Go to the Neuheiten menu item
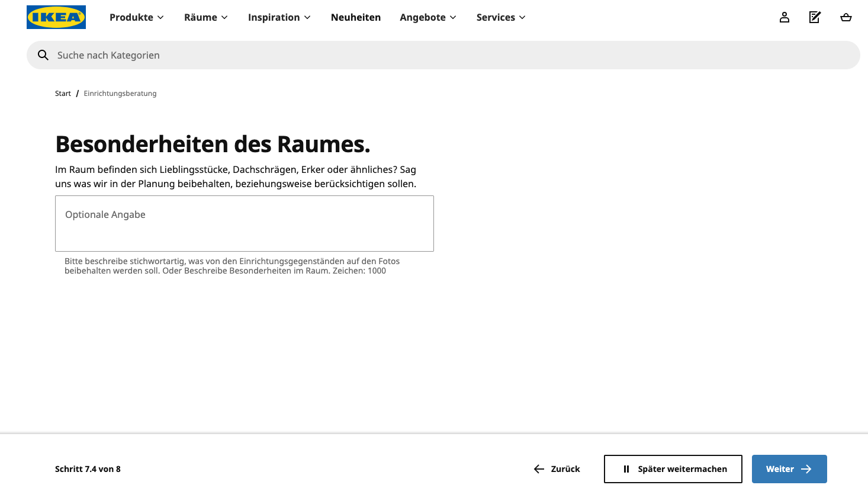The image size is (868, 501). (356, 17)
